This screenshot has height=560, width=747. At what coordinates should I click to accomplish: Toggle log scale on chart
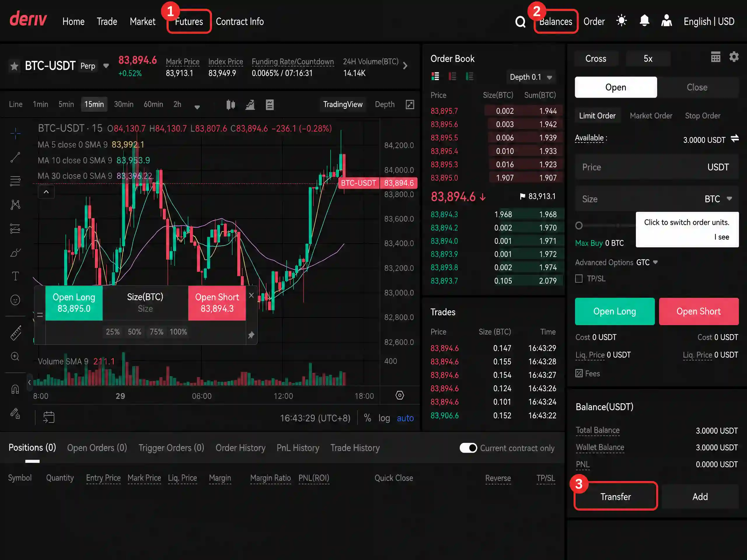coord(384,418)
